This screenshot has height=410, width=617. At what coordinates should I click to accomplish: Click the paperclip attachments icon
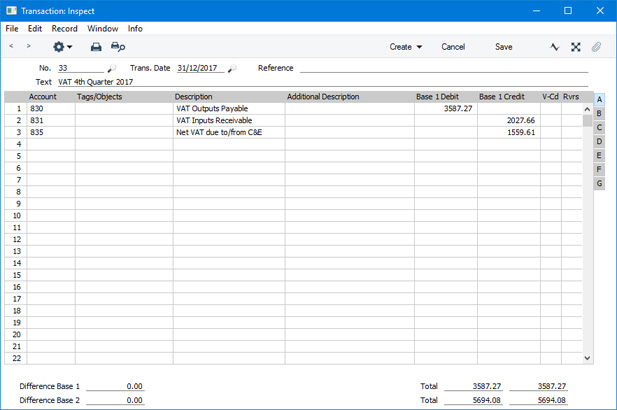tap(597, 47)
